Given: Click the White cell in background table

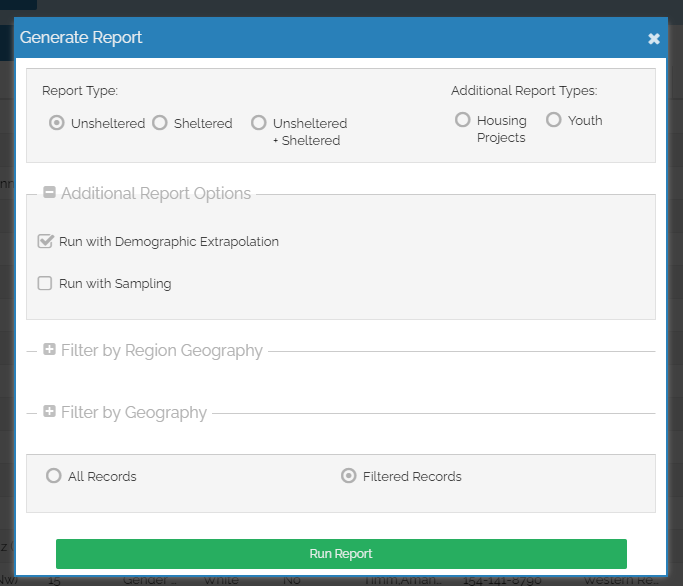Looking at the screenshot, I should click(221, 580).
